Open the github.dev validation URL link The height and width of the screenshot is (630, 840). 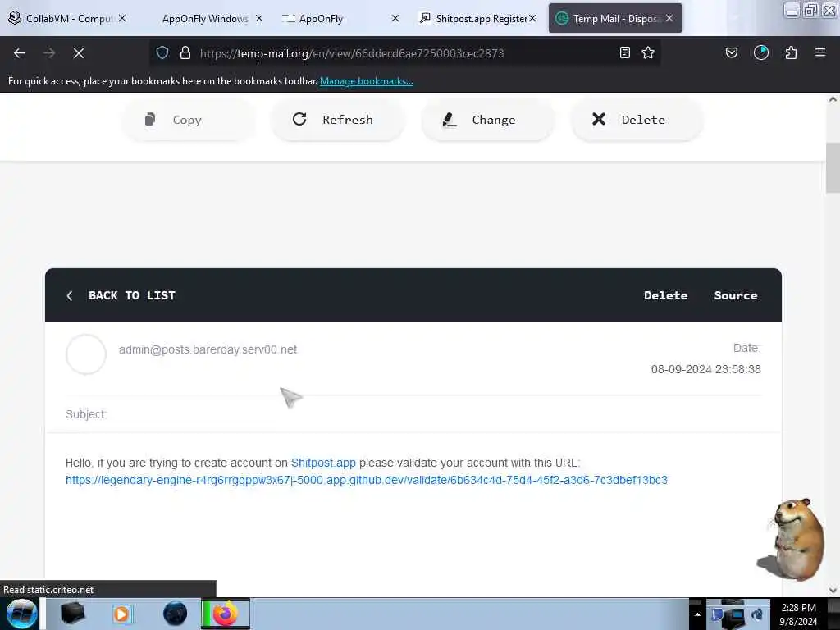[367, 479]
